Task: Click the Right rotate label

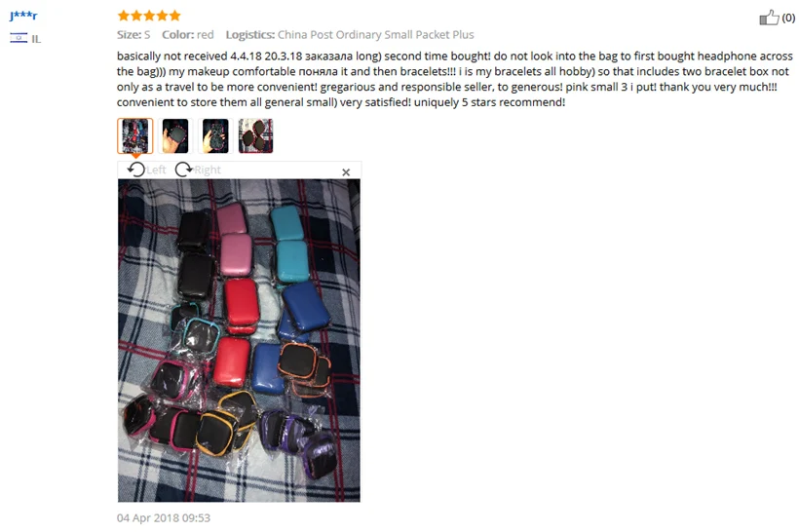Action: 208,170
